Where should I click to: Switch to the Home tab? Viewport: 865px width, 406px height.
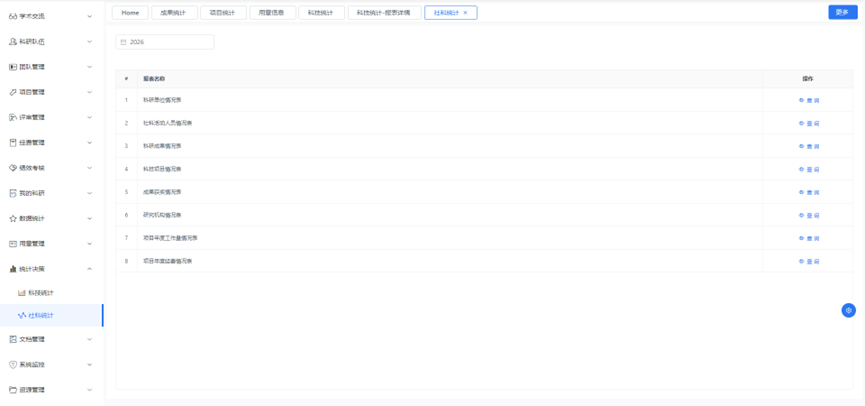pyautogui.click(x=130, y=13)
